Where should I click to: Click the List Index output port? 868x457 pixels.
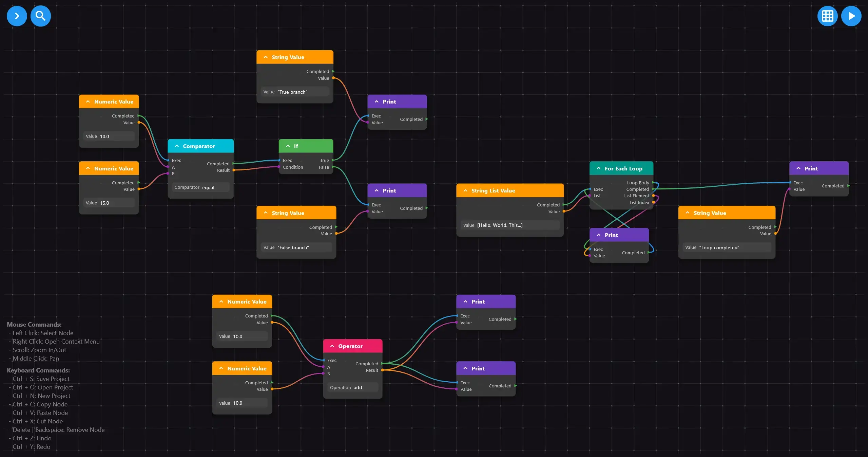click(653, 202)
